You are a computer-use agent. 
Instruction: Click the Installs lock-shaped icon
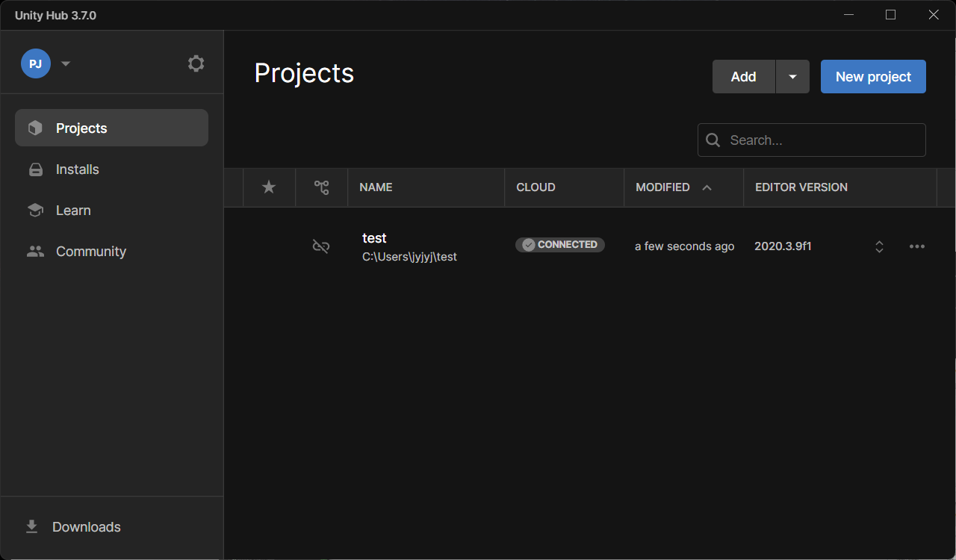coord(35,169)
